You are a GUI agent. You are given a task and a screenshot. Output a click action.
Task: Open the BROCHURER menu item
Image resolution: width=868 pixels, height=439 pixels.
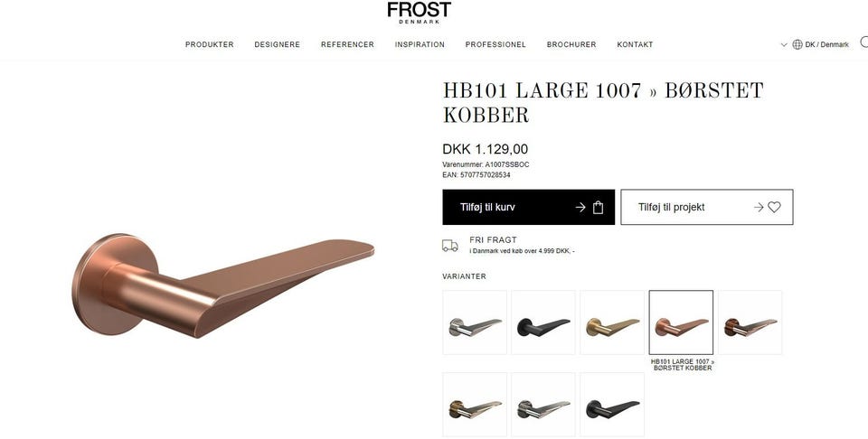pyautogui.click(x=571, y=45)
